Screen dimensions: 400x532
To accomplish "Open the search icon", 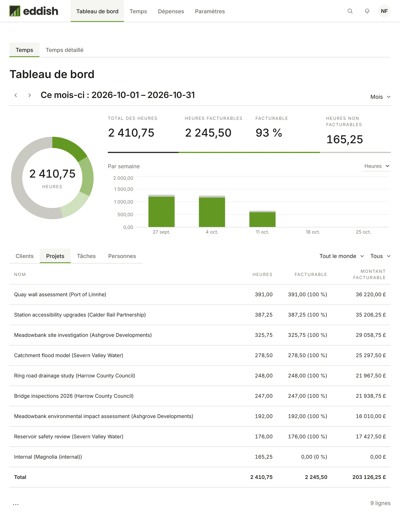I will 350,11.
